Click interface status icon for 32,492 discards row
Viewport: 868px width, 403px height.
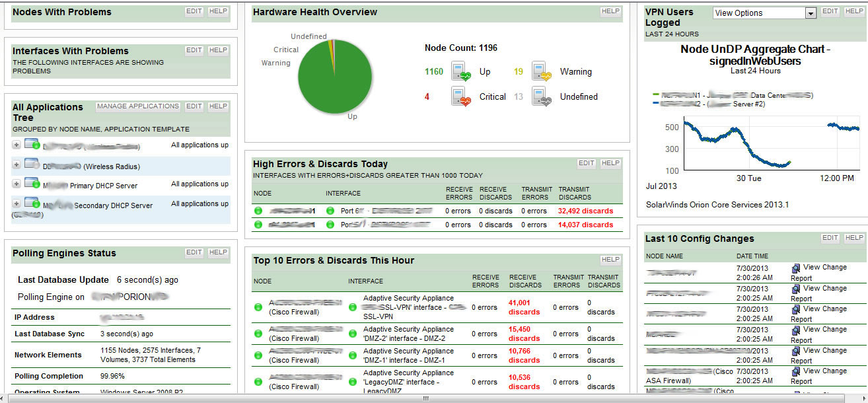coord(330,211)
